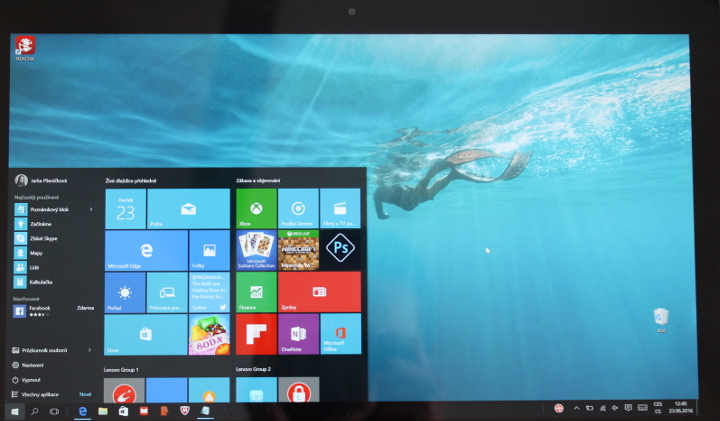Image resolution: width=720 pixels, height=421 pixels.
Task: Open the calendar tile showing 23
Action: click(x=125, y=208)
